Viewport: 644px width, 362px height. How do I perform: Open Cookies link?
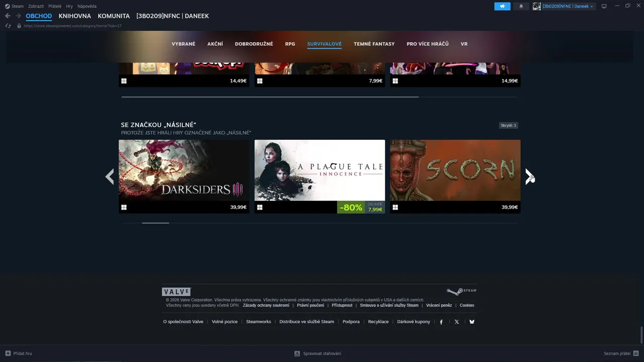pos(467,305)
